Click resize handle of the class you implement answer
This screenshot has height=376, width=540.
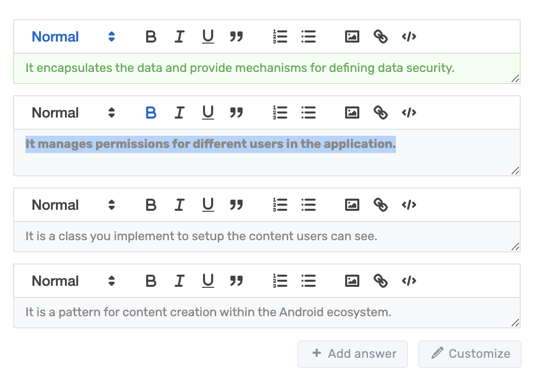point(515,247)
